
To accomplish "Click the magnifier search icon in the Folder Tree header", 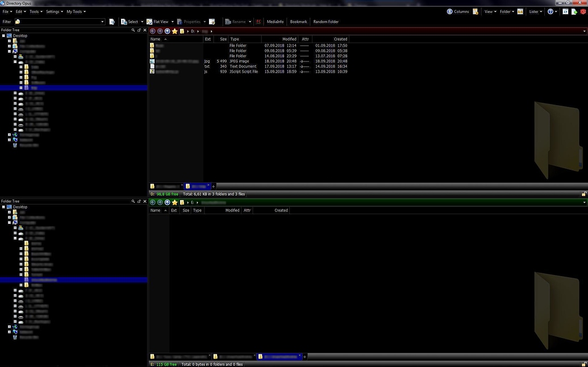I will pyautogui.click(x=133, y=30).
